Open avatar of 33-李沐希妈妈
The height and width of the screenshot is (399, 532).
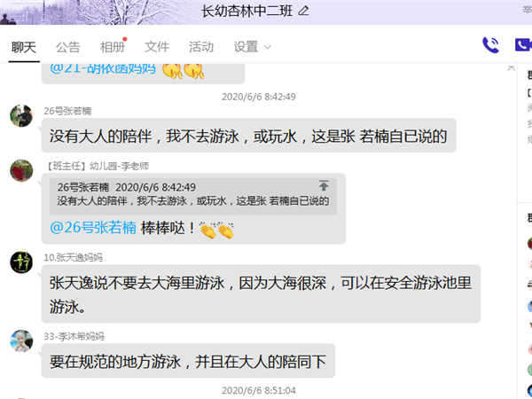[x=21, y=341]
